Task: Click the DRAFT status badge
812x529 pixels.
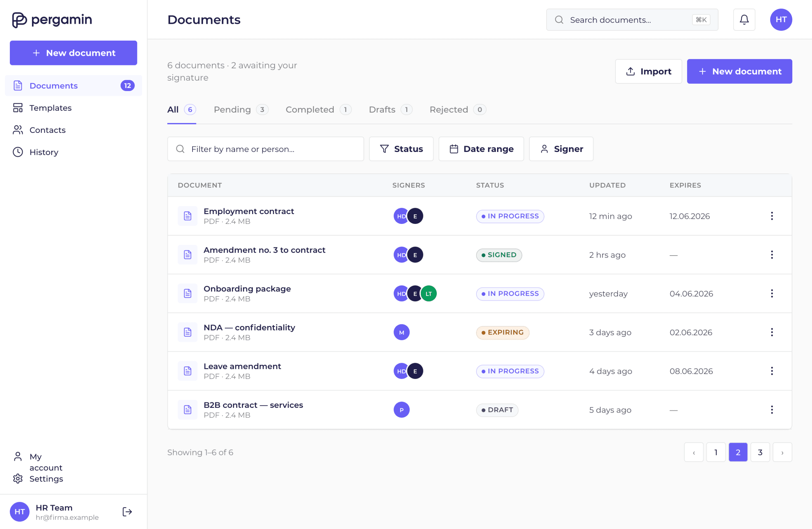Action: [x=497, y=410]
